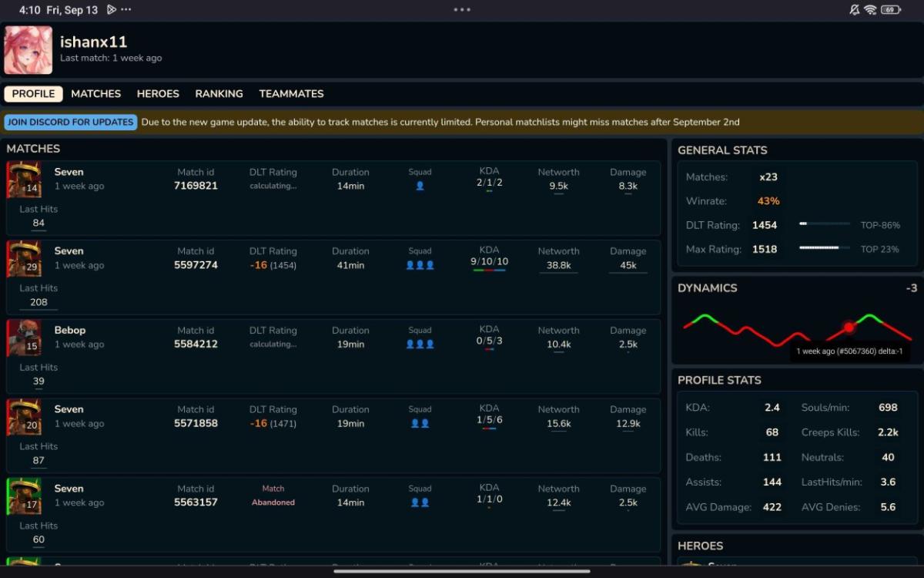Click the Google Play icon next to the clock
Screen dimensions: 924x578
tap(111, 10)
